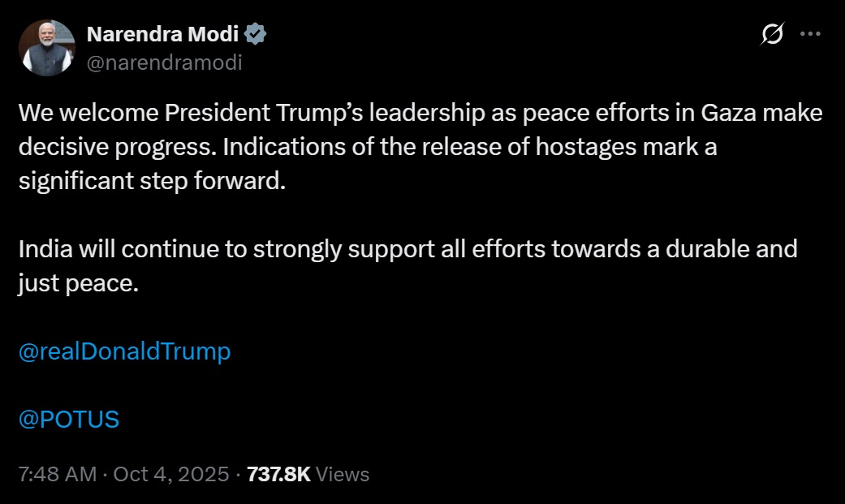Open the Grok explain-post icon
This screenshot has height=504, width=845.
point(771,35)
